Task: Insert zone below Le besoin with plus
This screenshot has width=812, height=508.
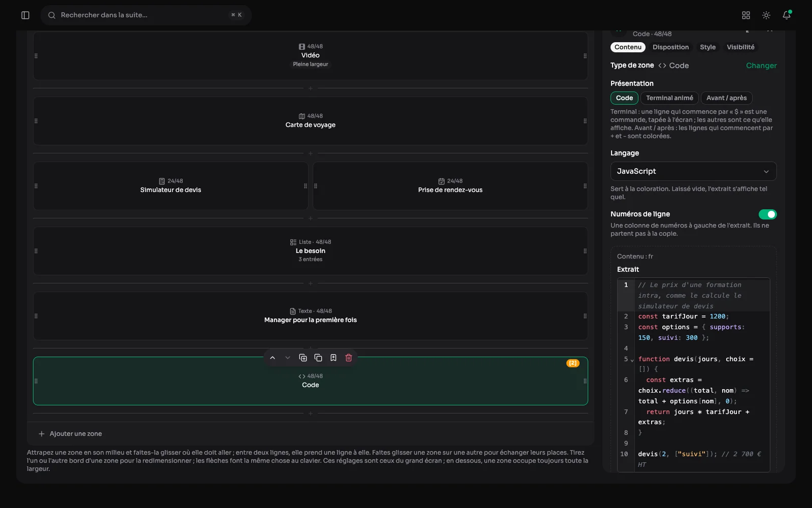Action: 311,283
